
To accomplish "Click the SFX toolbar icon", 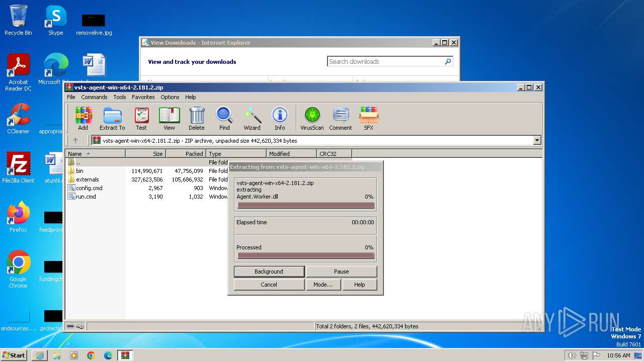I will coord(369,119).
